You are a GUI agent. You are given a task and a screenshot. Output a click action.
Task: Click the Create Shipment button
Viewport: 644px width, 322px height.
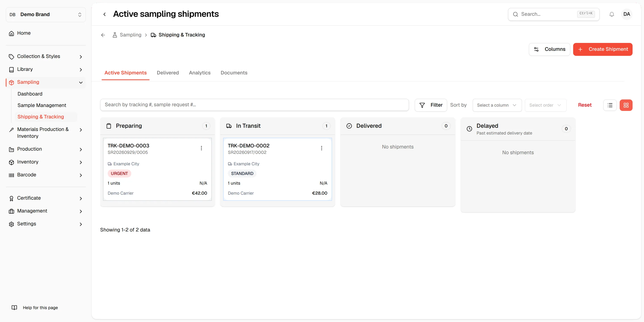tap(602, 49)
